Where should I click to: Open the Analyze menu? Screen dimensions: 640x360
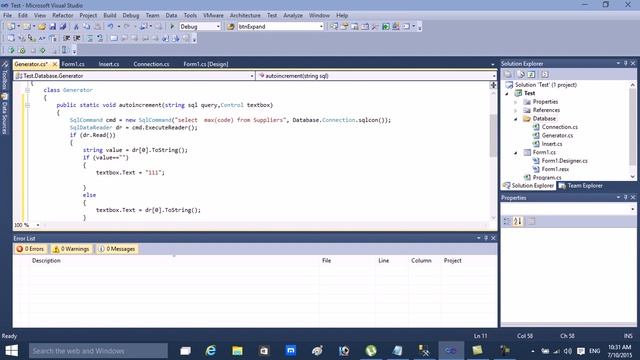(x=293, y=16)
